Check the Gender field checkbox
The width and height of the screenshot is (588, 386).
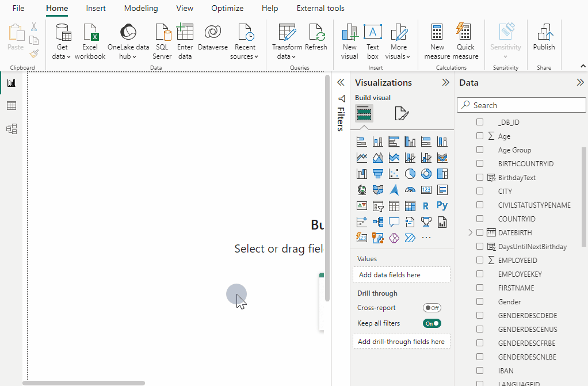pyautogui.click(x=480, y=301)
